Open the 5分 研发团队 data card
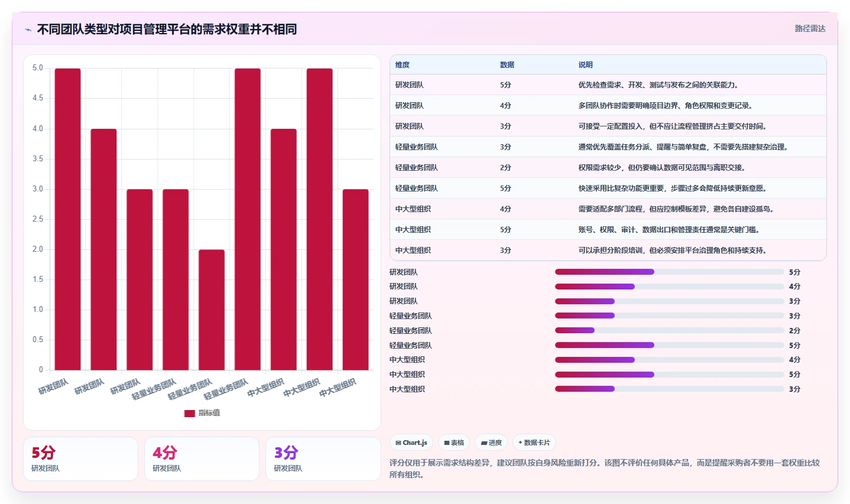Screen dimensions: 850x504 coord(80,459)
